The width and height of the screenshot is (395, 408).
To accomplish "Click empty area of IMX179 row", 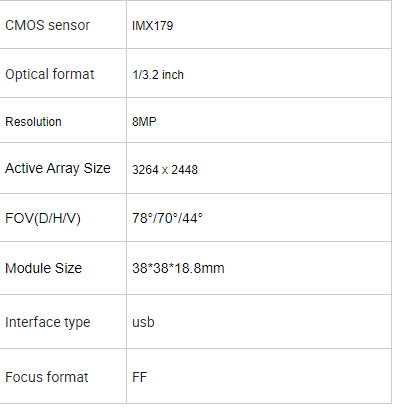I will coord(282,25).
